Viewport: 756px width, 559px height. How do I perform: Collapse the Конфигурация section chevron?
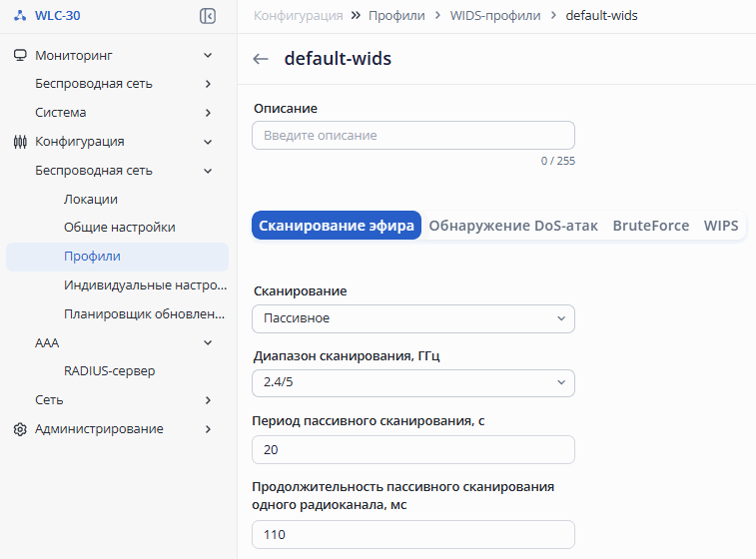pyautogui.click(x=208, y=142)
